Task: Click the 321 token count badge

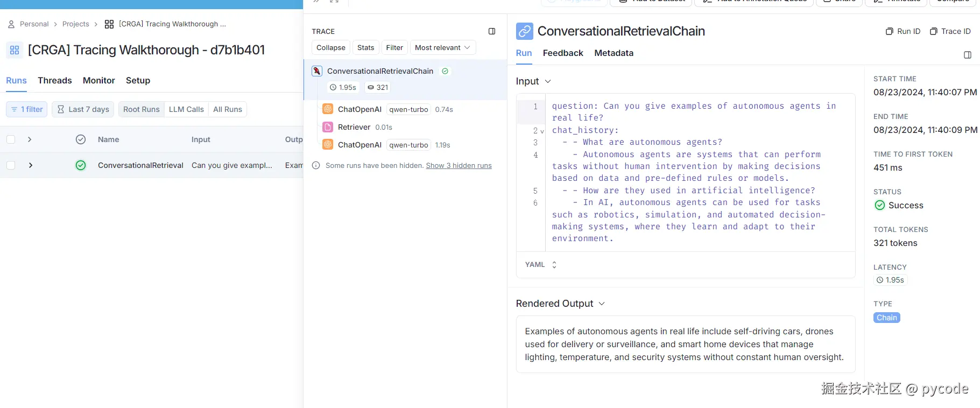Action: pos(378,87)
